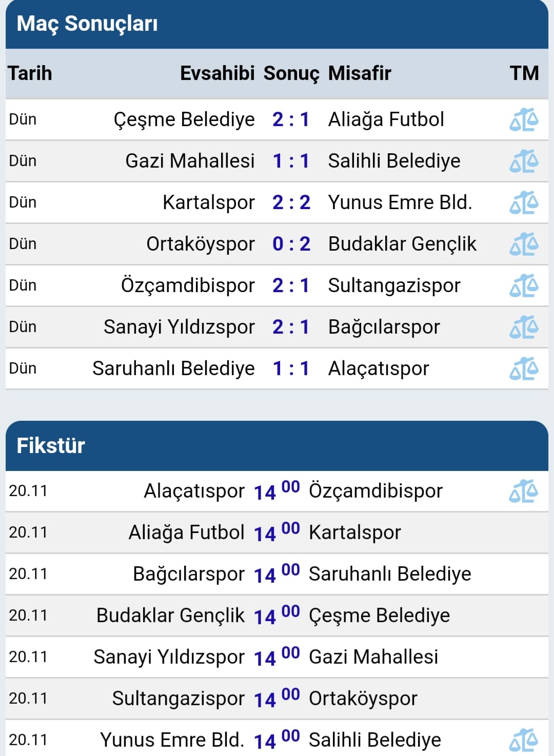Open Aliağa Futbol fixture team link
Image resolution: width=554 pixels, height=756 pixels.
186,533
